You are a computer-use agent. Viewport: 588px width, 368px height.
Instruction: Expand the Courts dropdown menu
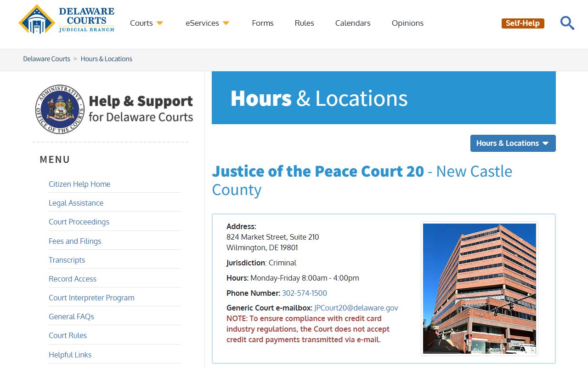point(146,23)
